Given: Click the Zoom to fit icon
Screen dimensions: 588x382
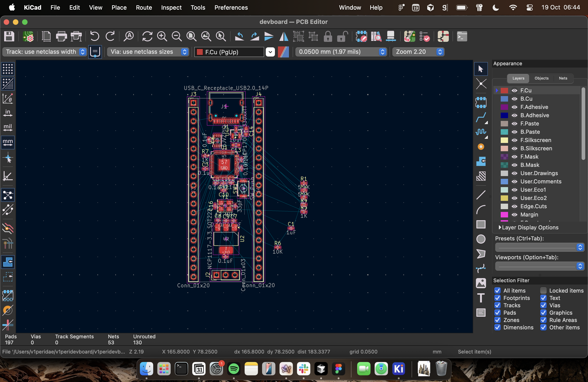Looking at the screenshot, I should (x=191, y=37).
